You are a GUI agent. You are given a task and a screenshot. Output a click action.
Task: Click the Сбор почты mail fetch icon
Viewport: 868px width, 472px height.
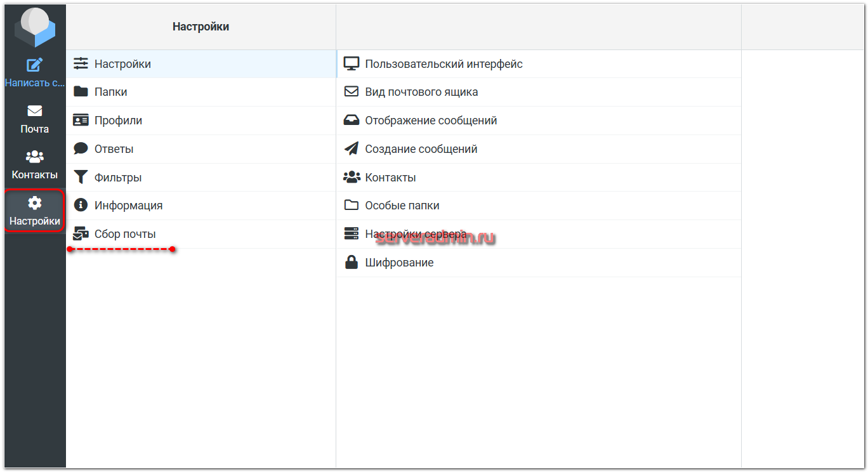(81, 234)
